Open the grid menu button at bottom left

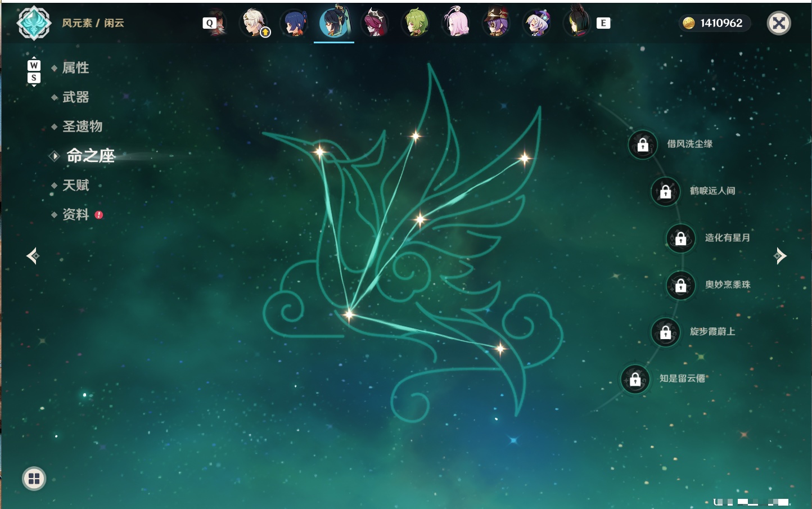tap(34, 479)
